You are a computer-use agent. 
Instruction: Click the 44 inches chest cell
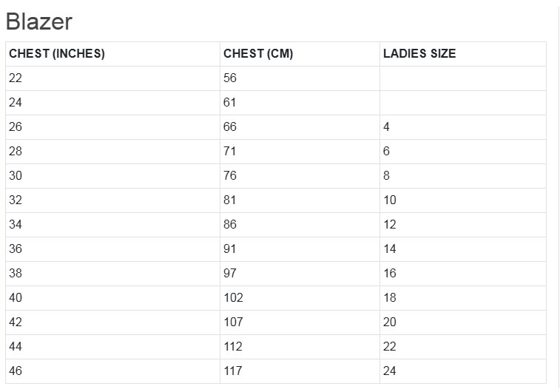[16, 347]
